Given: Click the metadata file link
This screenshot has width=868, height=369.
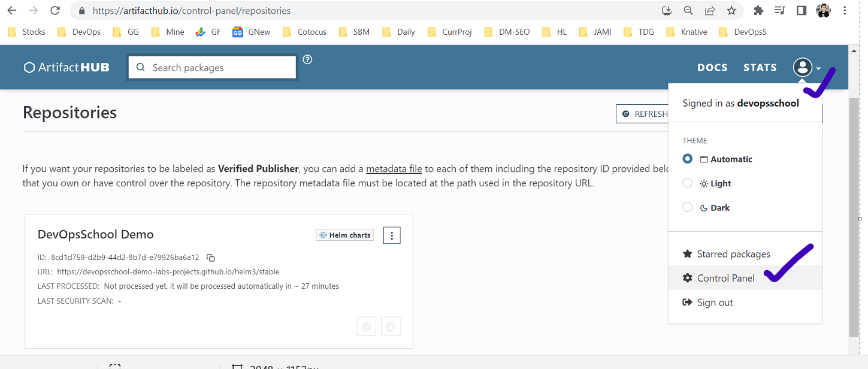Looking at the screenshot, I should [394, 169].
